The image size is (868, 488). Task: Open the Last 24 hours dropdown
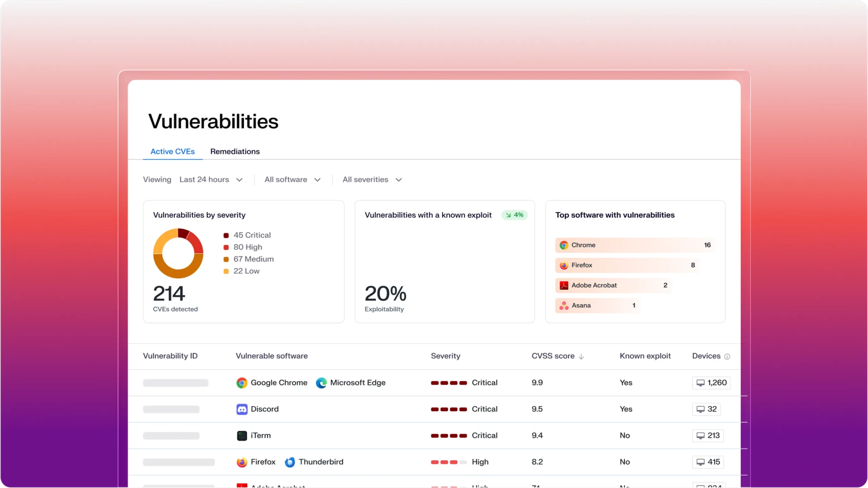(x=211, y=180)
